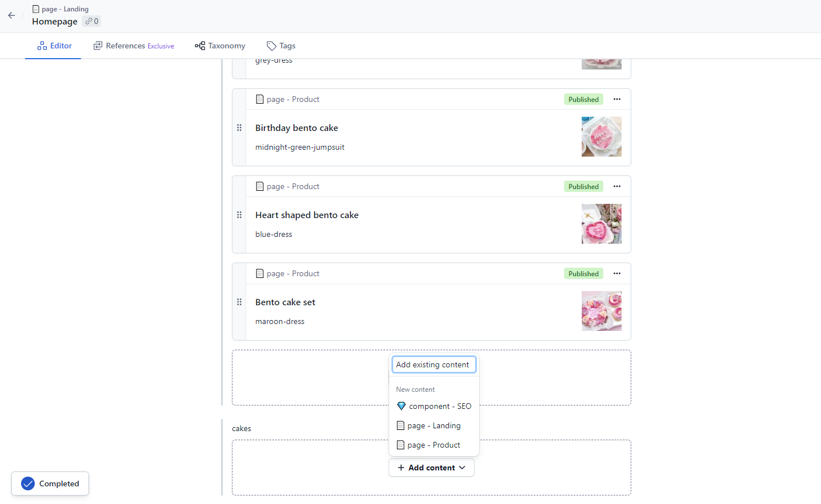Grab the drag handle of Birthday bento cake
The width and height of the screenshot is (821, 504).
coord(239,128)
